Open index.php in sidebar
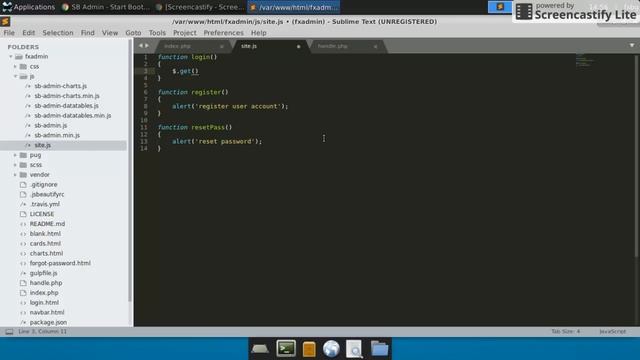Image resolution: width=640 pixels, height=360 pixels. [x=44, y=293]
